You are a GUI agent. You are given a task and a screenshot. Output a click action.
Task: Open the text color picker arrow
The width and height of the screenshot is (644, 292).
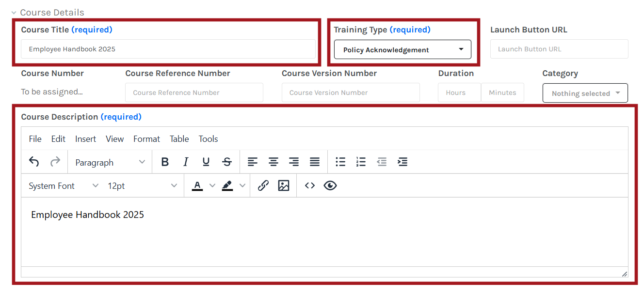(x=212, y=185)
